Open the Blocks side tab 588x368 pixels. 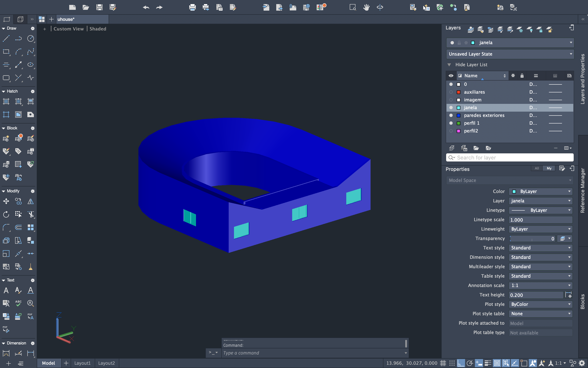(x=583, y=302)
